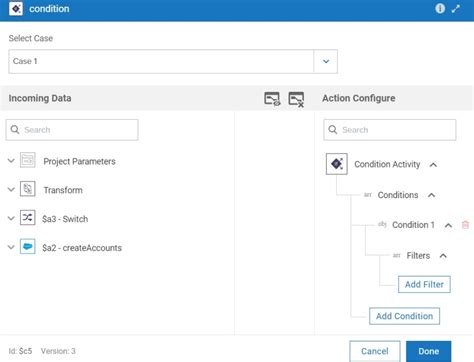Expand the $a2 - createAccounts node

pyautogui.click(x=11, y=247)
